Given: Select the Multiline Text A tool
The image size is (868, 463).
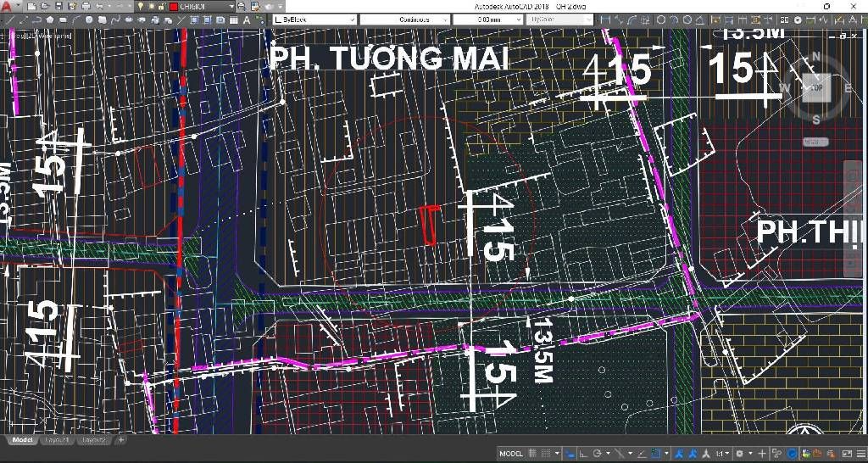Looking at the screenshot, I should coord(247,20).
